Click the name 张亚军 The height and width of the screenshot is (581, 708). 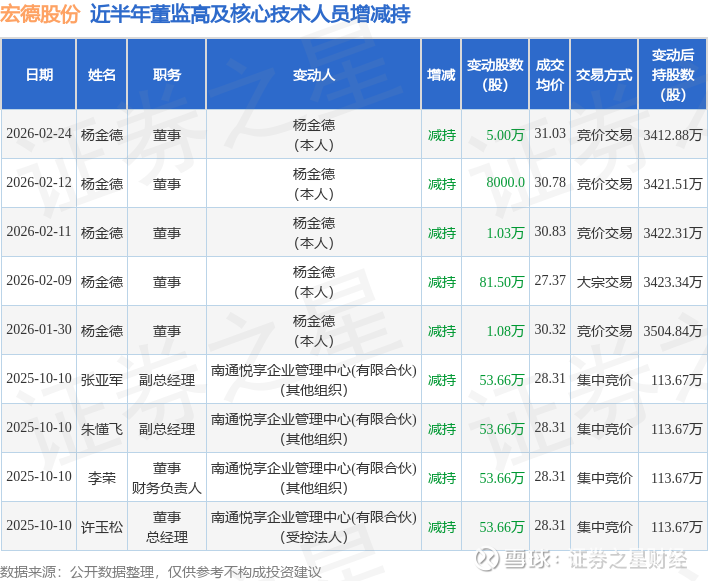(102, 380)
